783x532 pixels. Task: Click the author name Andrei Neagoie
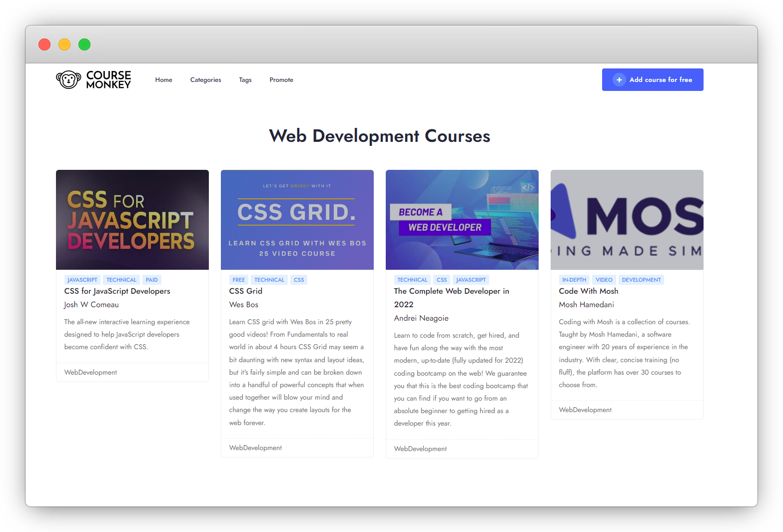421,318
